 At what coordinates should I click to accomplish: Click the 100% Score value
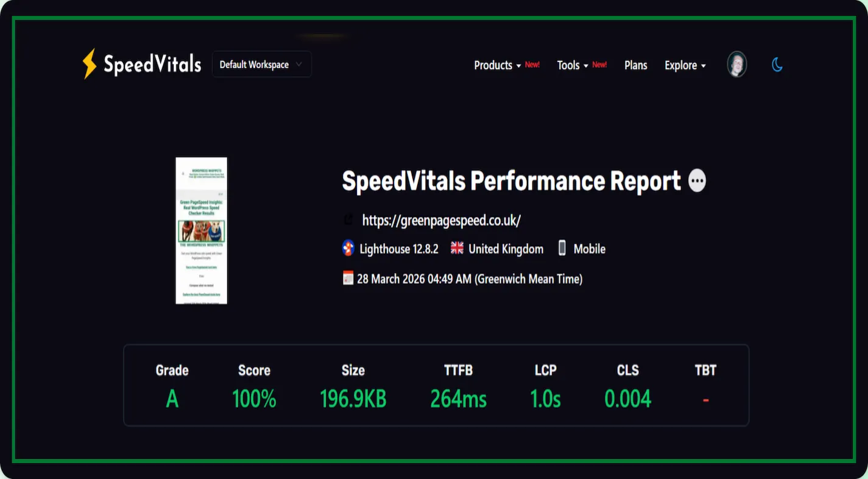pos(254,399)
